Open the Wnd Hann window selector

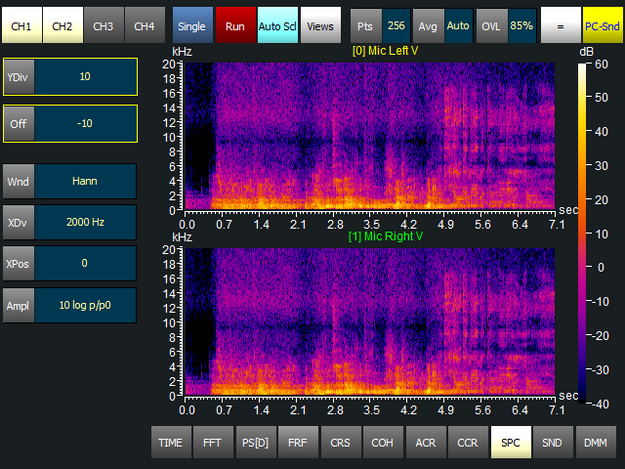coord(85,182)
